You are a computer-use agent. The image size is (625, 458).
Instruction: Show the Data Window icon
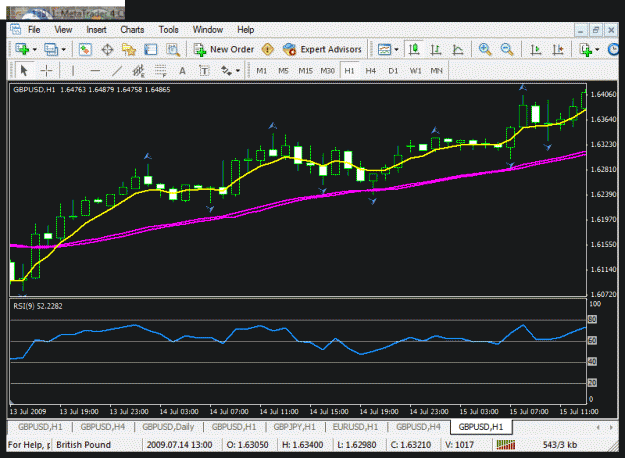pyautogui.click(x=107, y=49)
